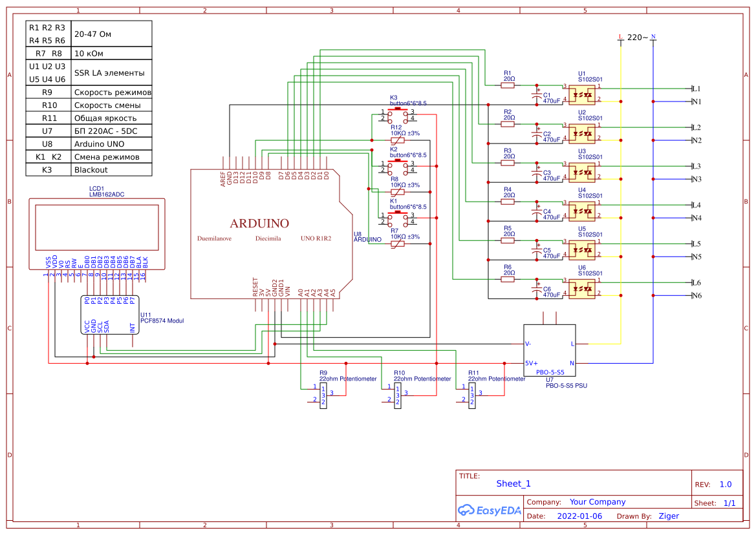Image resolution: width=756 pixels, height=535 pixels.
Task: Click the Blackout button K3 symbol
Action: coord(399,115)
